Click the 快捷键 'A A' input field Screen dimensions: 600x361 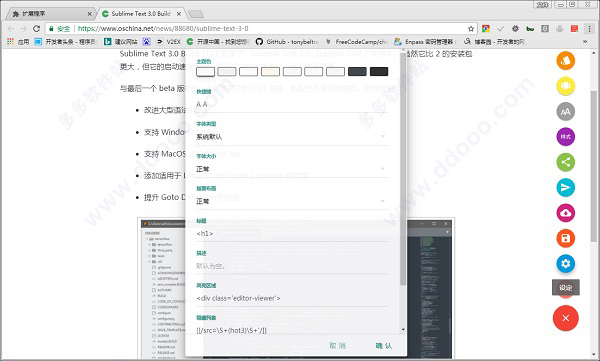coord(292,104)
